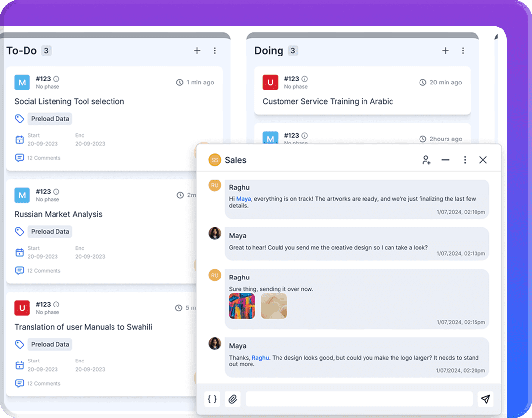The width and height of the screenshot is (532, 418).
Task: Open the Doing column options menu
Action: coord(463,51)
